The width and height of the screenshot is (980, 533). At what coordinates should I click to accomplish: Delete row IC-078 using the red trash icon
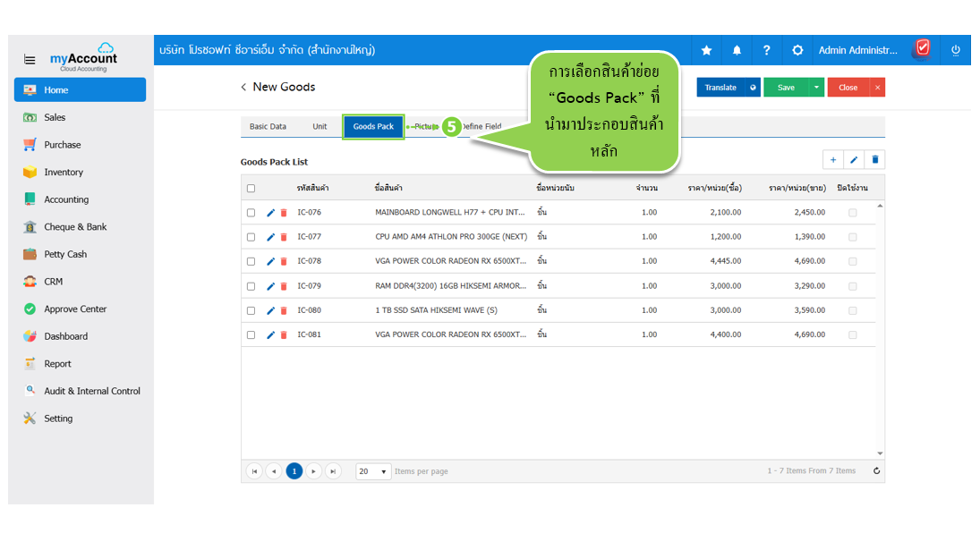(x=284, y=261)
